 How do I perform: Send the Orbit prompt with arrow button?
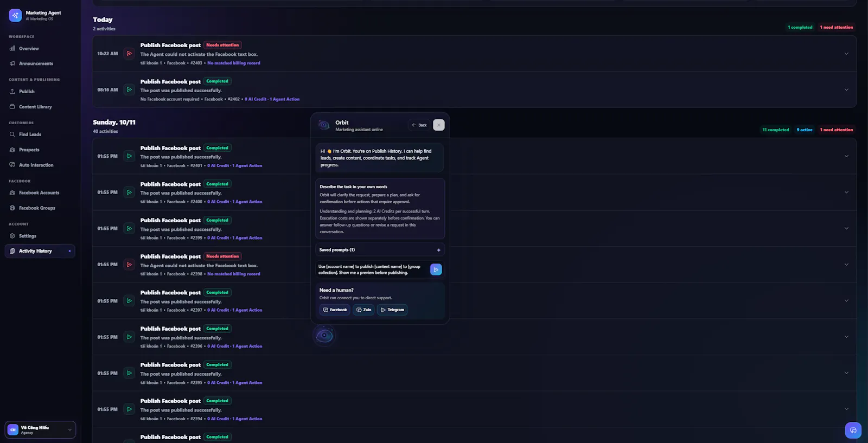tap(436, 269)
